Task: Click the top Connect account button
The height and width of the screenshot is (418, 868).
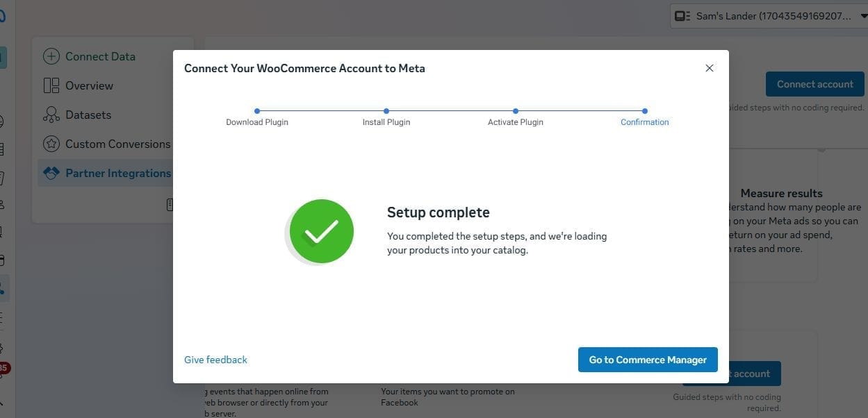Action: (814, 84)
